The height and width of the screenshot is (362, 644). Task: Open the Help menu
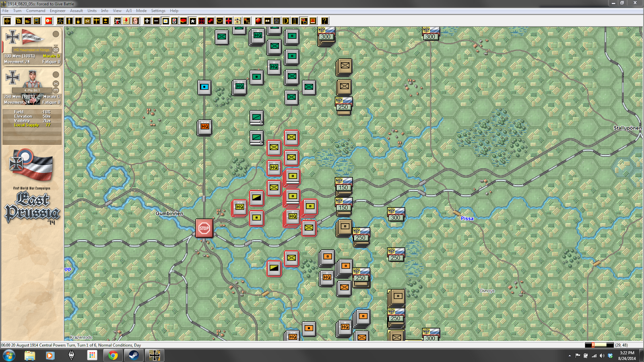point(174,11)
